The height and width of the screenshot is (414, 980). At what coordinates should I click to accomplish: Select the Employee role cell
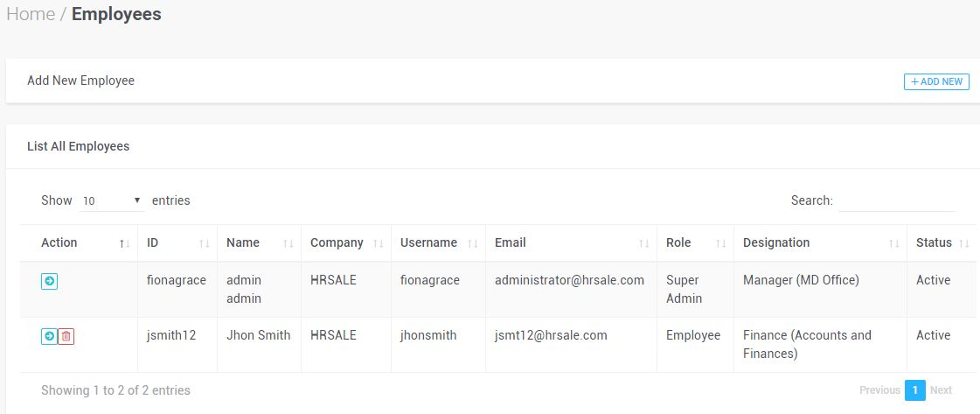pos(693,335)
